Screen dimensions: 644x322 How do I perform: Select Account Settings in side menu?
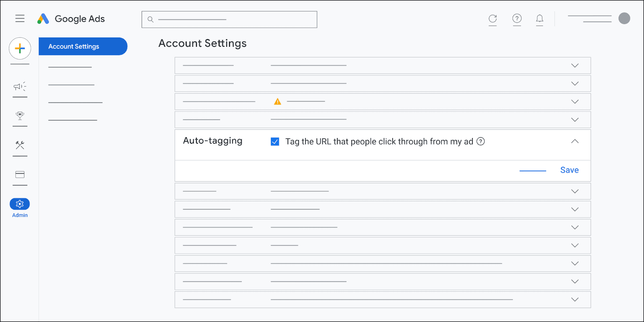83,46
